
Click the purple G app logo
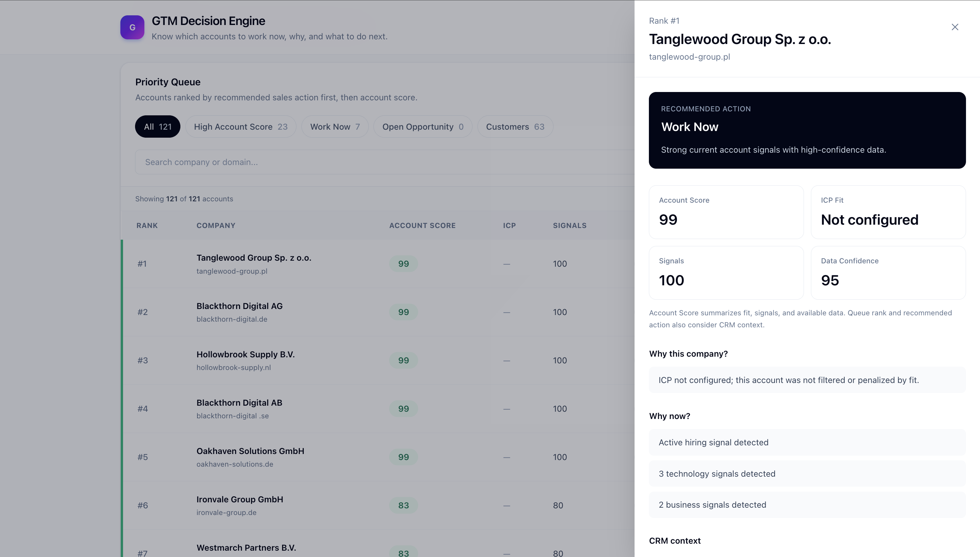point(132,27)
